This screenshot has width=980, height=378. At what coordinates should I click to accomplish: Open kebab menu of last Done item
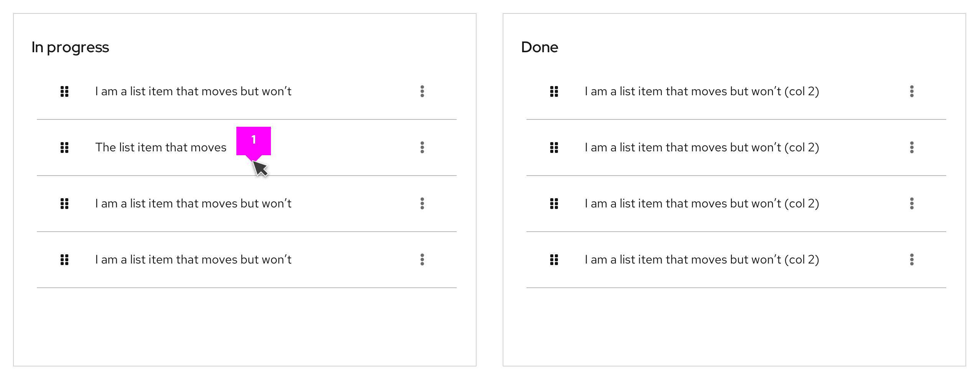(912, 260)
